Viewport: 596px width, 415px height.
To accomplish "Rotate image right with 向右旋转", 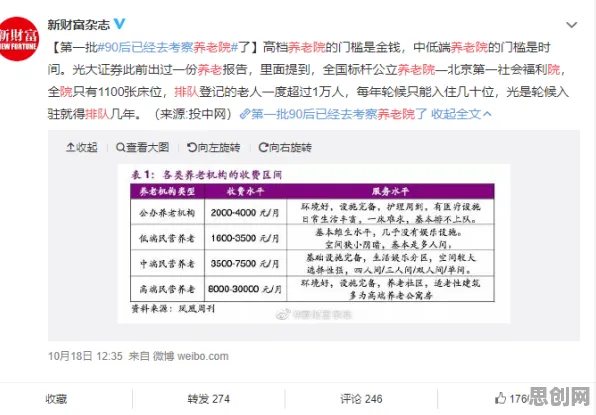I will [285, 147].
